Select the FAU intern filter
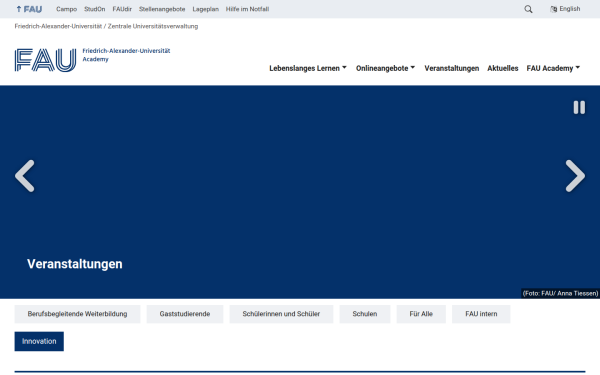This screenshot has height=375, width=600. pos(481,314)
